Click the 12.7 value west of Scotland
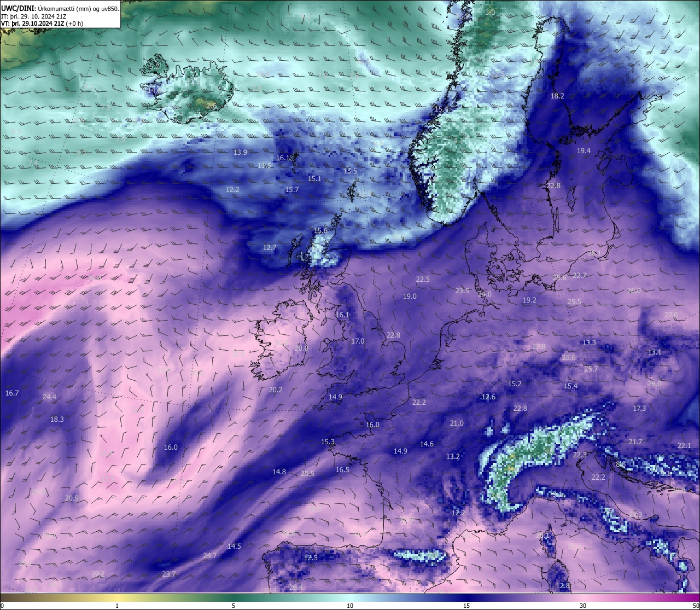 coord(270,247)
